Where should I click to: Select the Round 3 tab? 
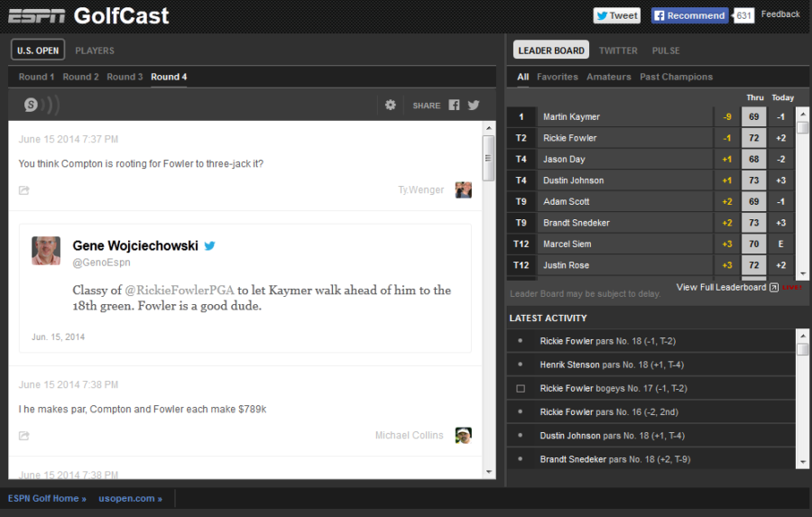coord(125,77)
